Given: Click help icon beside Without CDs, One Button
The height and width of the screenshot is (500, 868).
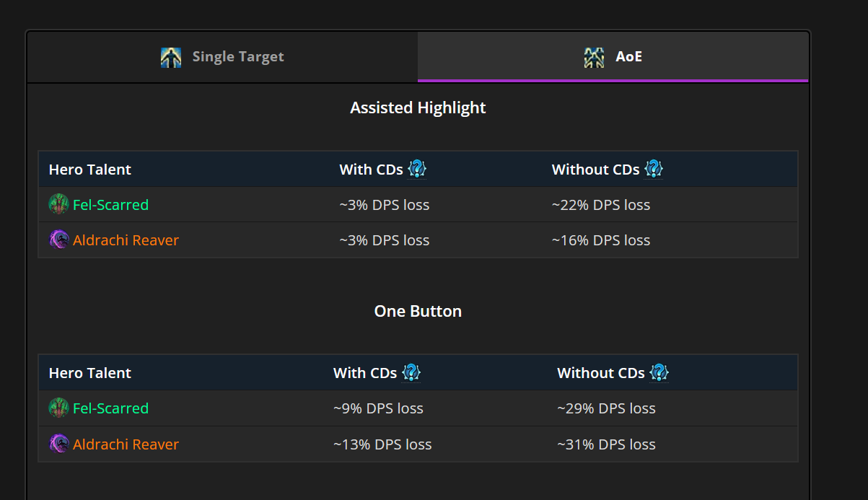Looking at the screenshot, I should tap(659, 373).
